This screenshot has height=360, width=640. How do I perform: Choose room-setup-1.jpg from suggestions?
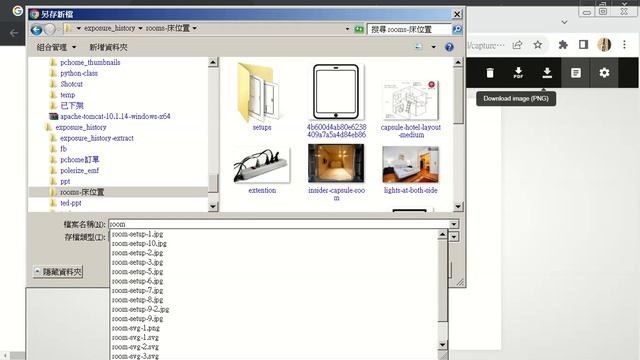[x=137, y=234]
